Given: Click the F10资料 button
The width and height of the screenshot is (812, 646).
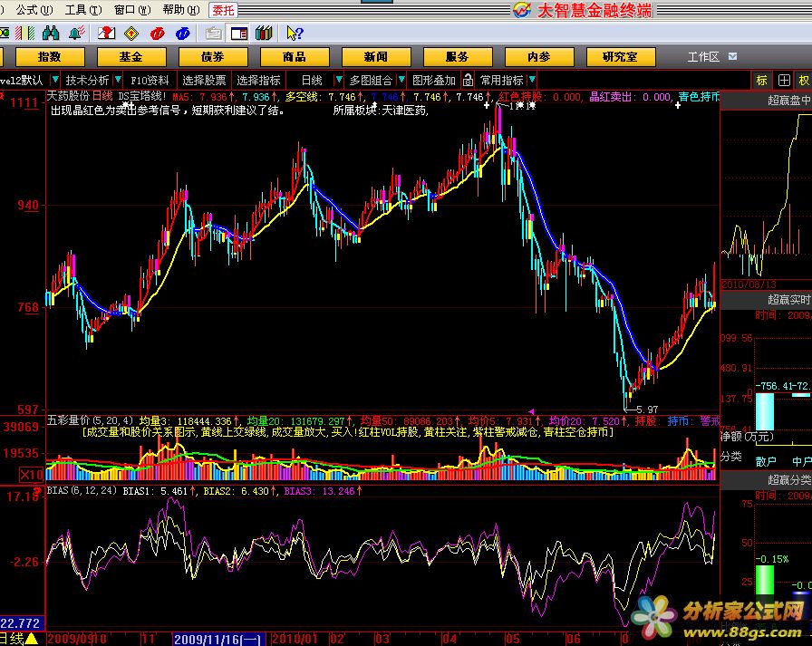Looking at the screenshot, I should pyautogui.click(x=150, y=81).
